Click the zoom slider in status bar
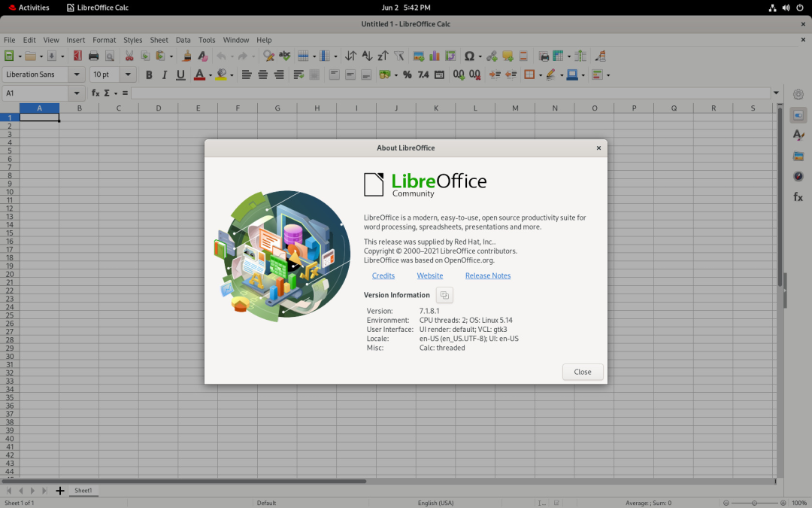The image size is (812, 508). [754, 503]
